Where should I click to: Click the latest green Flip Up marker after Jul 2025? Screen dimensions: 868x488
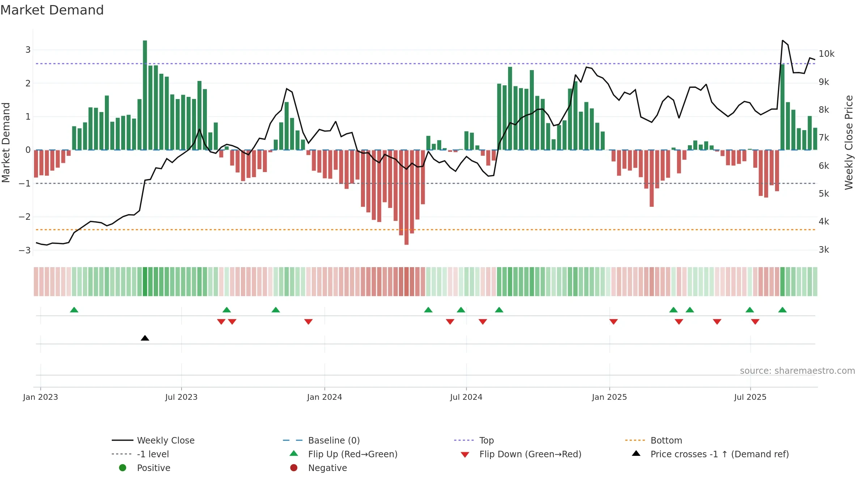tap(782, 310)
